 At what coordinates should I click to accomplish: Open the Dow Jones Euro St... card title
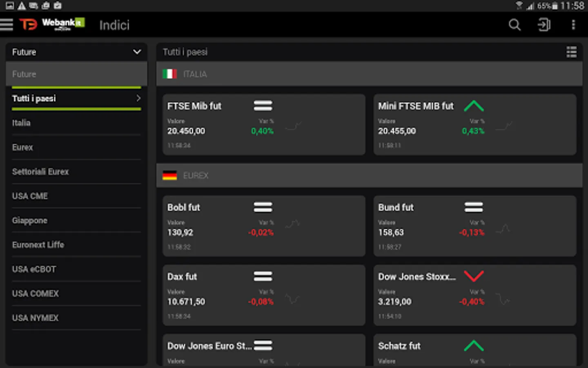209,346
